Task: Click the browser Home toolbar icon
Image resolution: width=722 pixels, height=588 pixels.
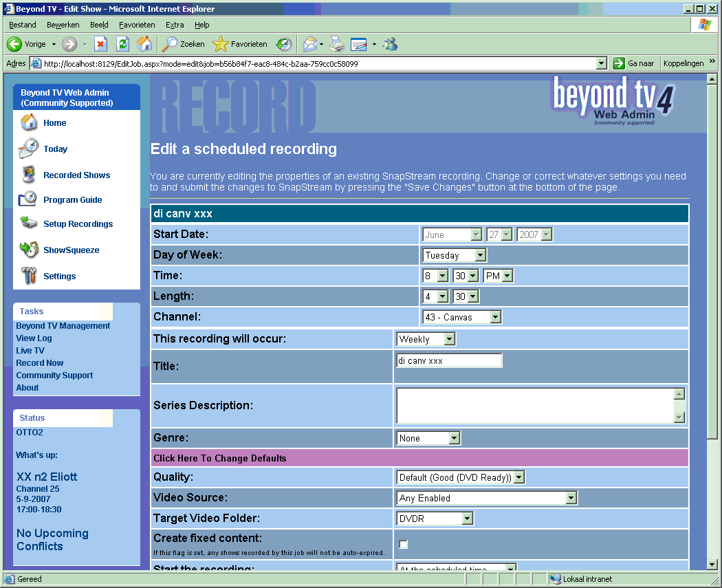Action: coord(144,44)
